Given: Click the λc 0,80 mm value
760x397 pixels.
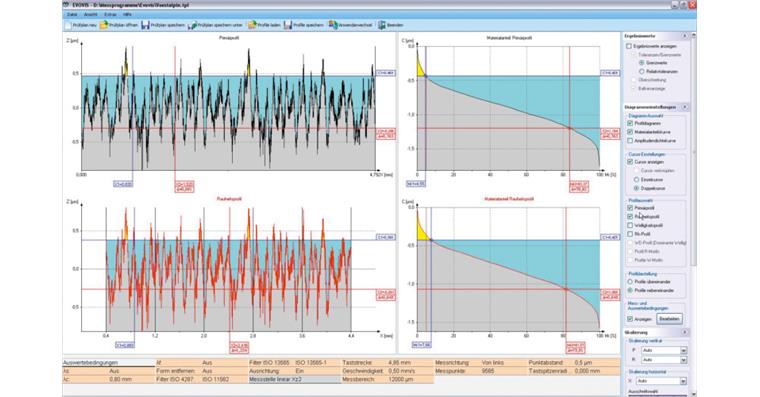Looking at the screenshot, I should point(120,380).
